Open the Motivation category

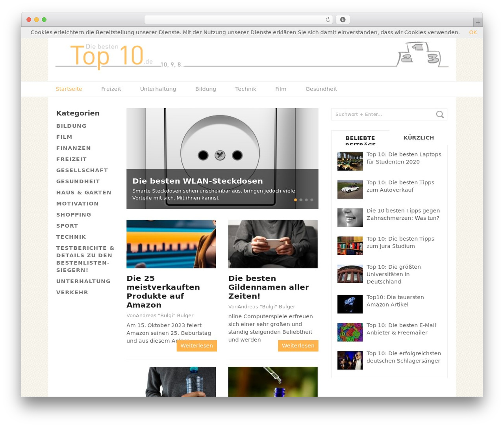click(x=78, y=204)
